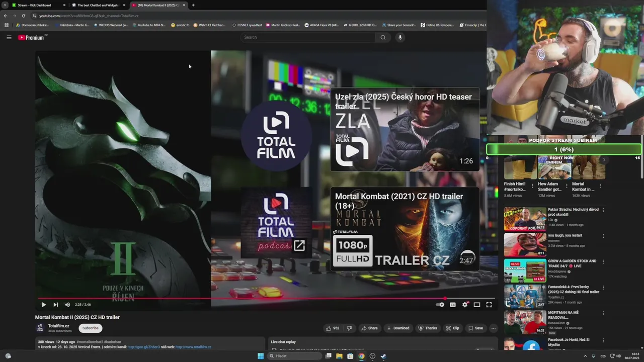
Task: Open options for Faktor Strachu video
Action: [x=603, y=210]
